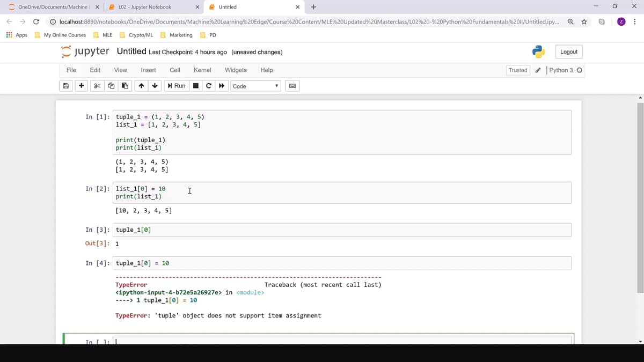Viewport: 644px width, 362px height.
Task: Paste cells below icon
Action: pos(125,86)
